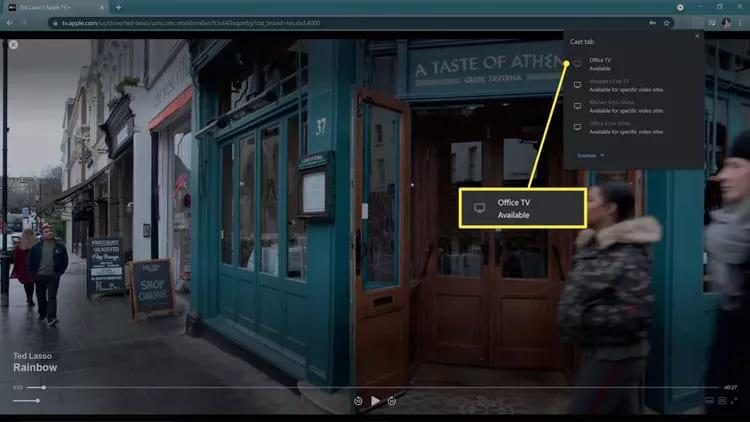Click the remaining time label 40:27
Image resolution: width=750 pixels, height=422 pixels.
(x=730, y=388)
